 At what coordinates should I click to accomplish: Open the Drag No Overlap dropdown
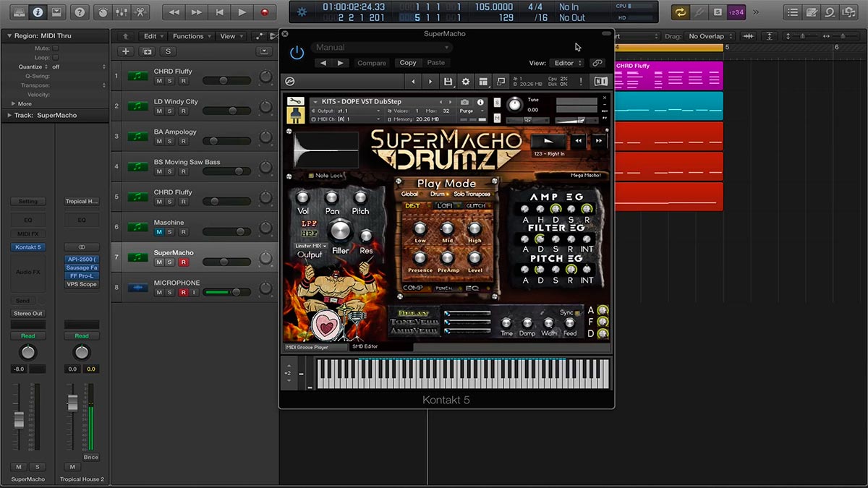(710, 36)
